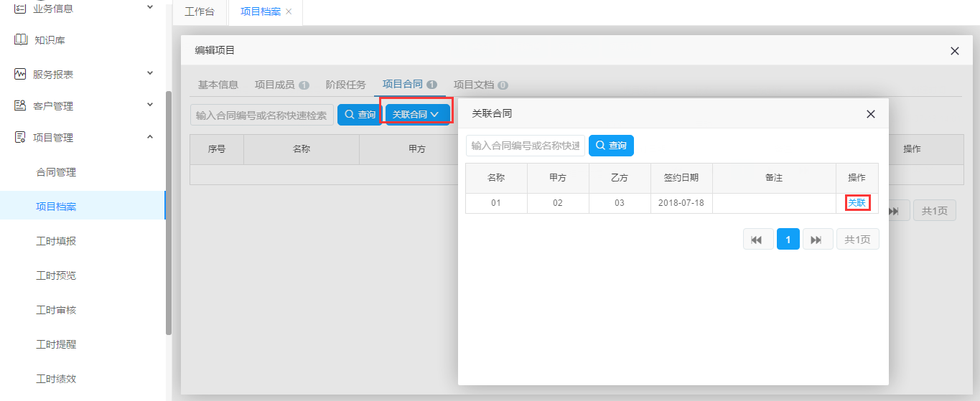Screen dimensions: 980x401
Task: Click the customer management icon
Action: coord(21,105)
